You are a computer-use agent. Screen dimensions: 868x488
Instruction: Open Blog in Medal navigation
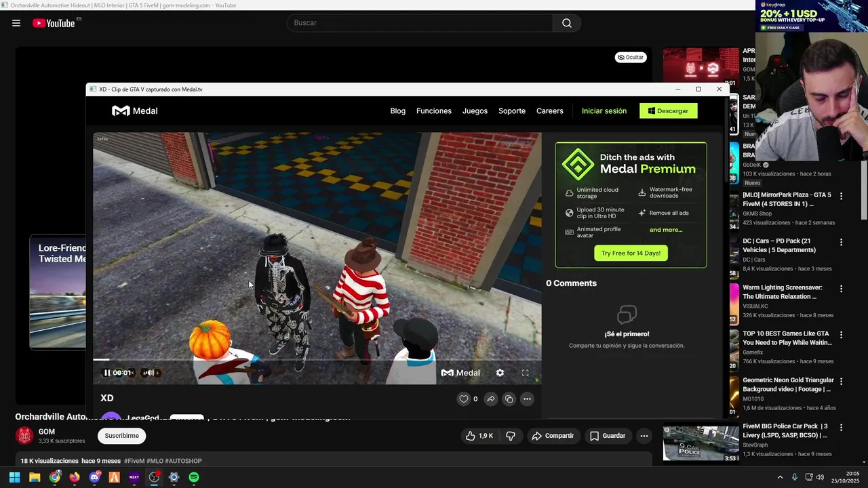398,111
